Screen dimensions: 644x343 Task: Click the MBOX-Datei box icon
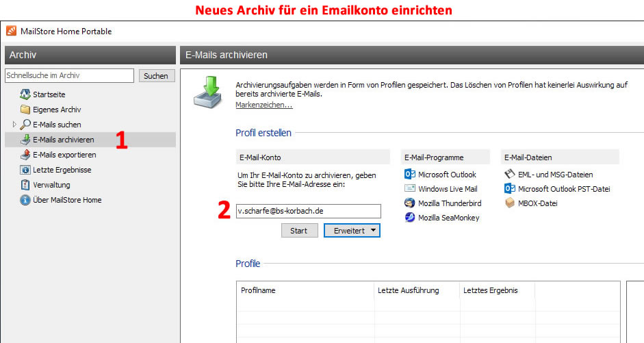pos(509,203)
